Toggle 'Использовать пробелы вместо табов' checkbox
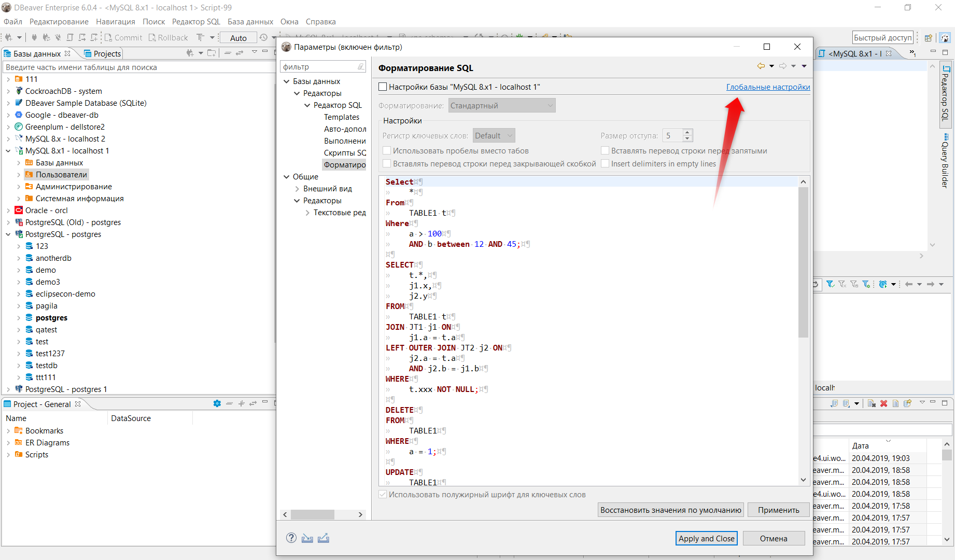The height and width of the screenshot is (560, 955). (387, 150)
